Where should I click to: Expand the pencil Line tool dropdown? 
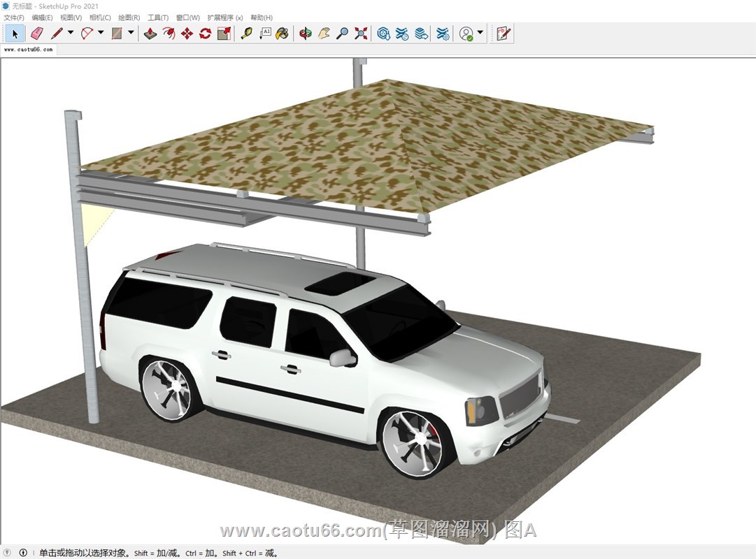pos(71,33)
